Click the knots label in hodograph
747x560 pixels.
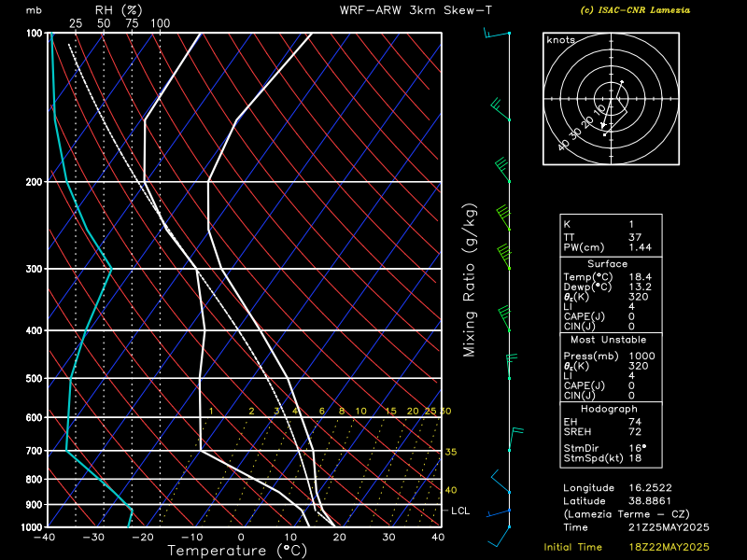point(561,40)
